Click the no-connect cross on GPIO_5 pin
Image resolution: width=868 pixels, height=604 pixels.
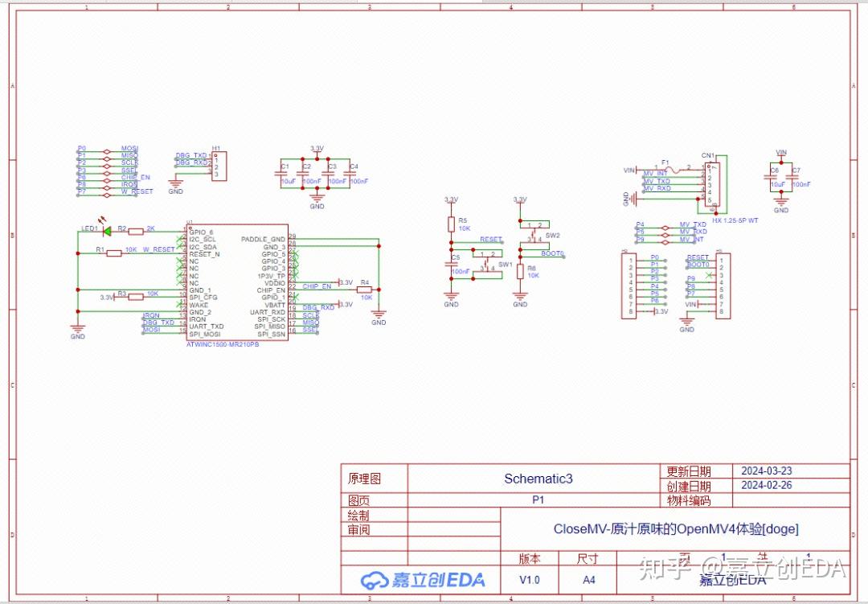pos(296,254)
